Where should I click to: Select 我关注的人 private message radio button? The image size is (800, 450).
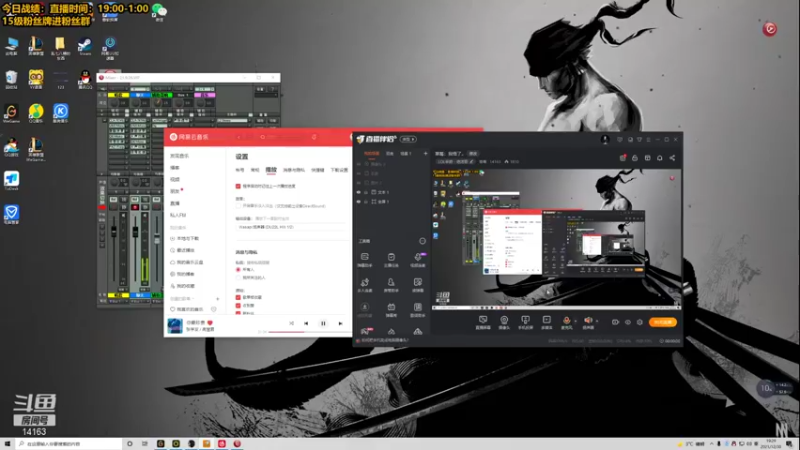tap(238, 278)
